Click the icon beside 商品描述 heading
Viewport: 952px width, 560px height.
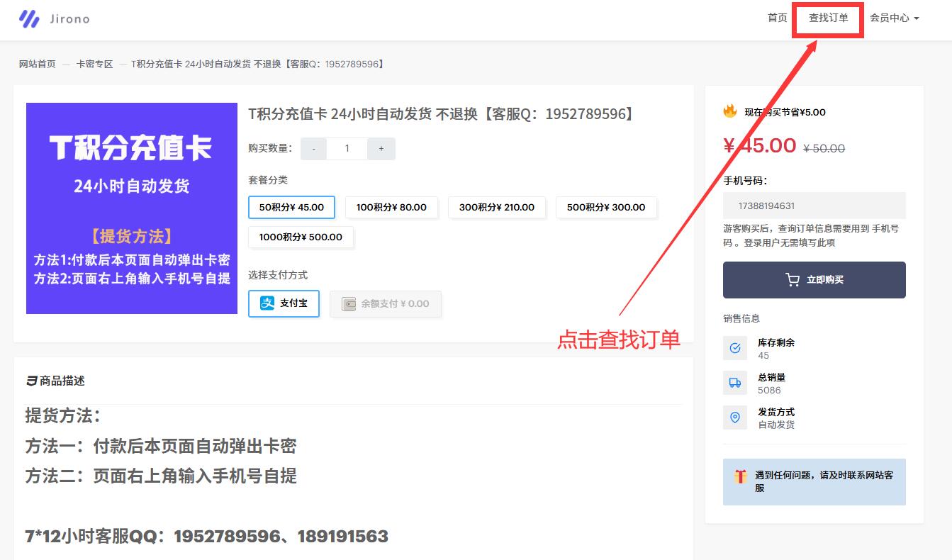(31, 381)
